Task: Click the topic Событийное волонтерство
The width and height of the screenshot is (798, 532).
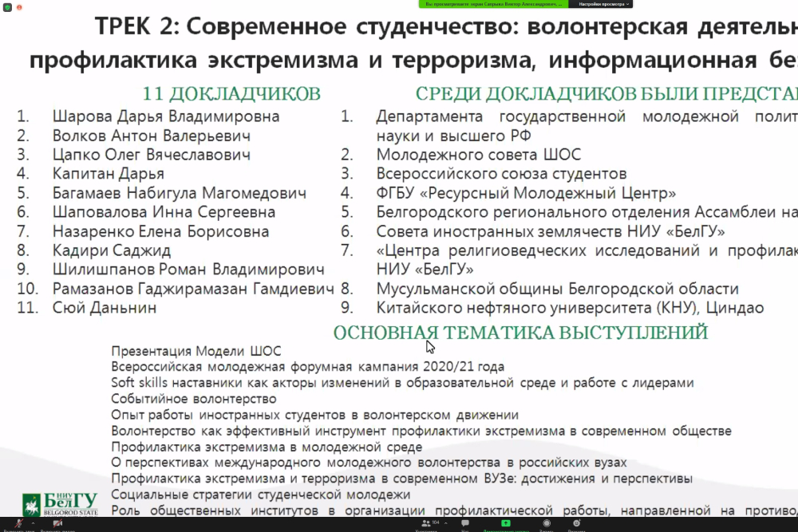Action: click(x=193, y=399)
